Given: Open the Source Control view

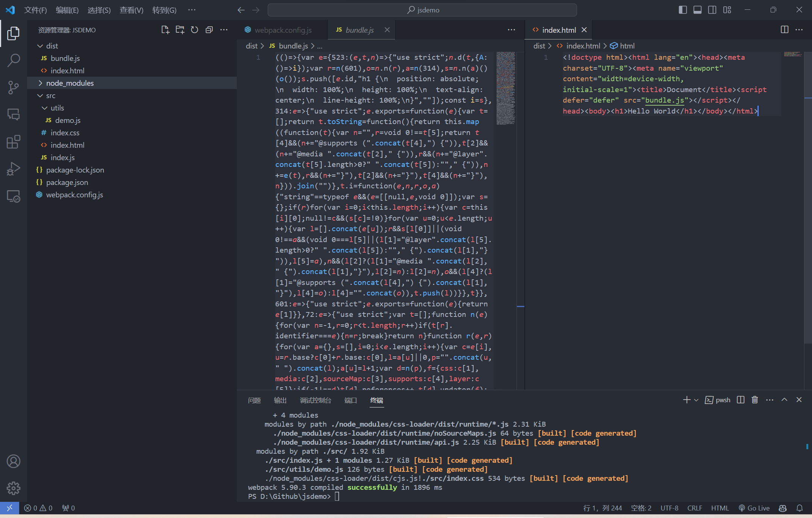Looking at the screenshot, I should [14, 87].
